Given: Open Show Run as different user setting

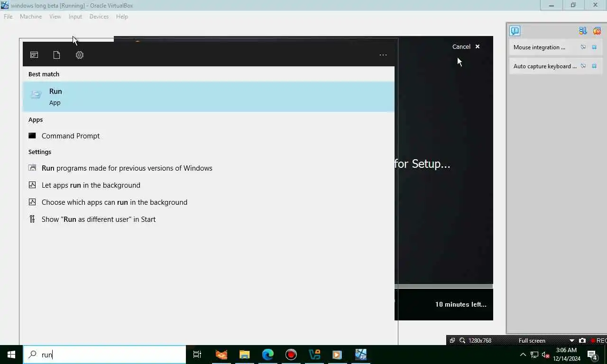Looking at the screenshot, I should tap(209, 219).
